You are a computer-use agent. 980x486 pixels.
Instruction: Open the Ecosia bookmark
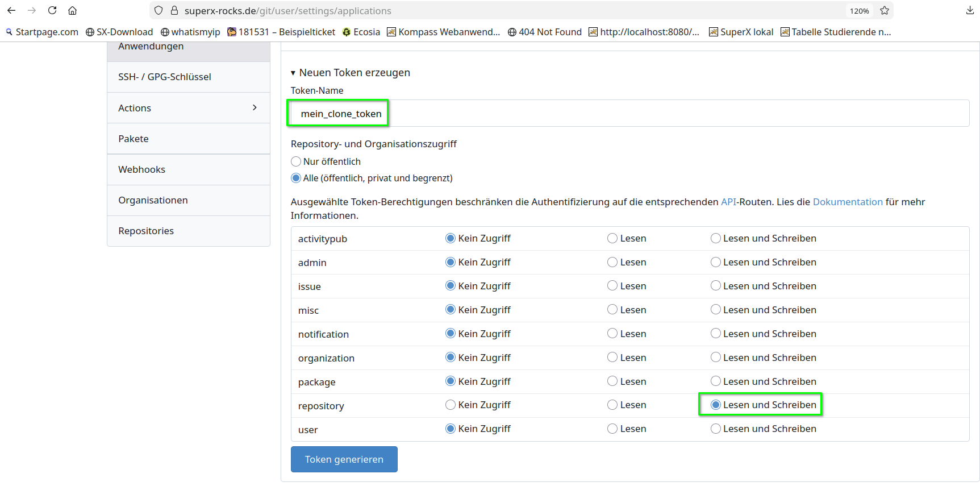pyautogui.click(x=361, y=32)
